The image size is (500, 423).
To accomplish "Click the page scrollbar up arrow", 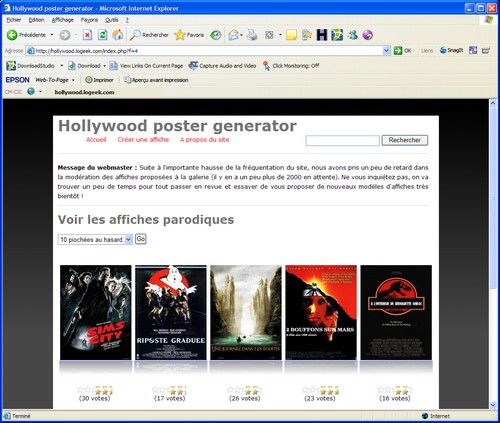I will pyautogui.click(x=493, y=103).
